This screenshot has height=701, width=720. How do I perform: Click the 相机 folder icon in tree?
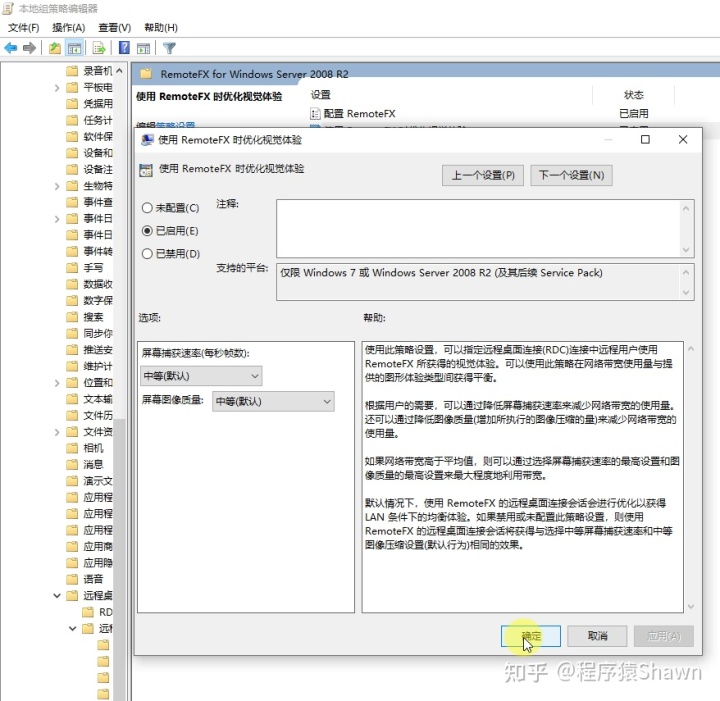tap(72, 448)
